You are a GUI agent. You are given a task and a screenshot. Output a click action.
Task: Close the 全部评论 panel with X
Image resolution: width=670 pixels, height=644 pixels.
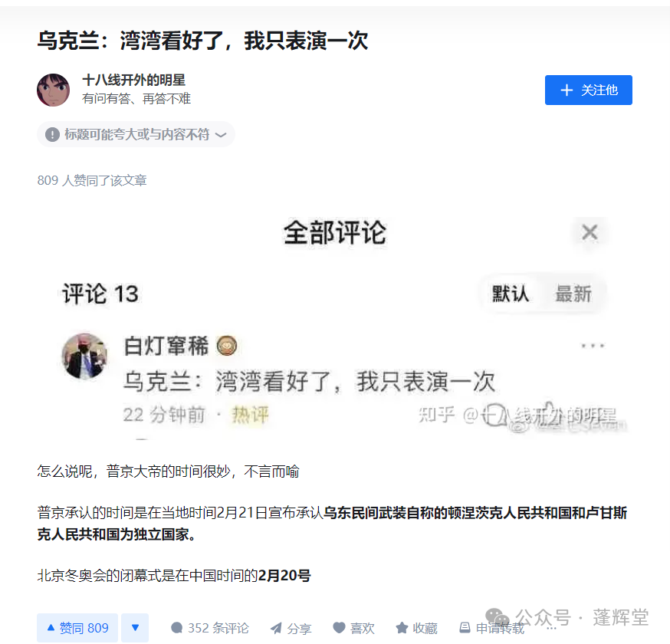[590, 232]
